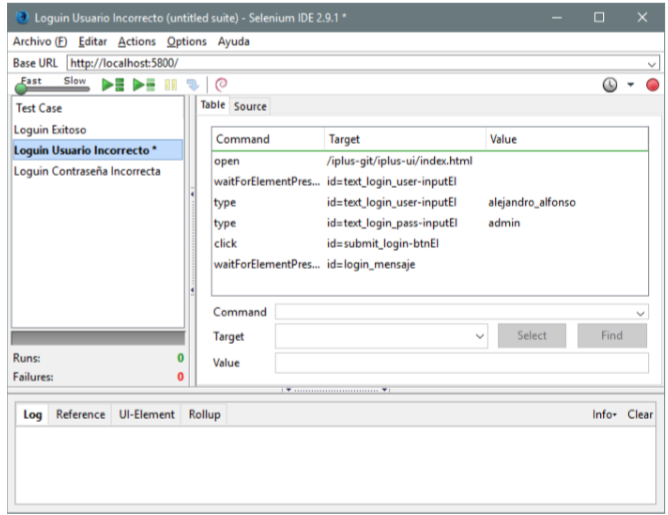Screen dimensions: 668x515
Task: Open the Ayuda menu
Action: click(x=233, y=42)
